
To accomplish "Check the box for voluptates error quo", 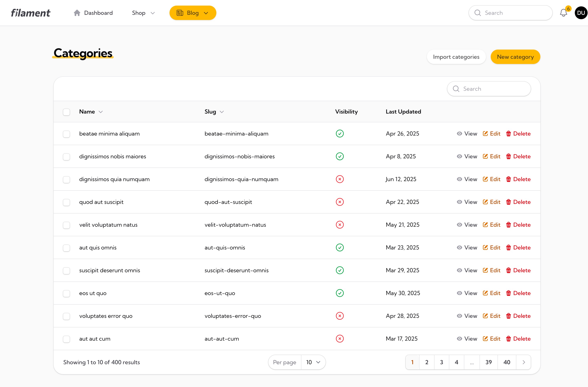I will [66, 316].
